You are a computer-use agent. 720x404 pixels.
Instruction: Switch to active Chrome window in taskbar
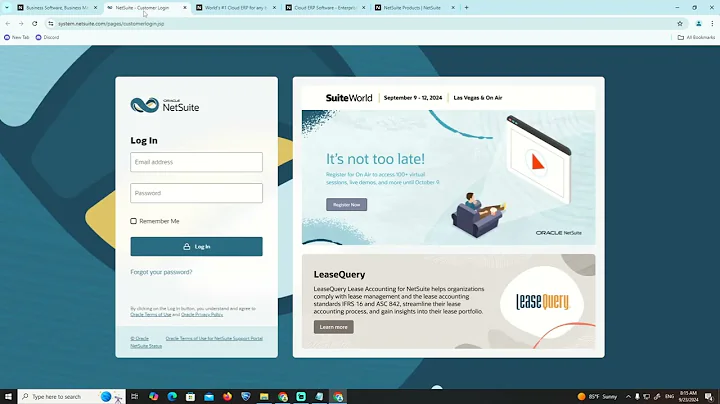[x=338, y=397]
